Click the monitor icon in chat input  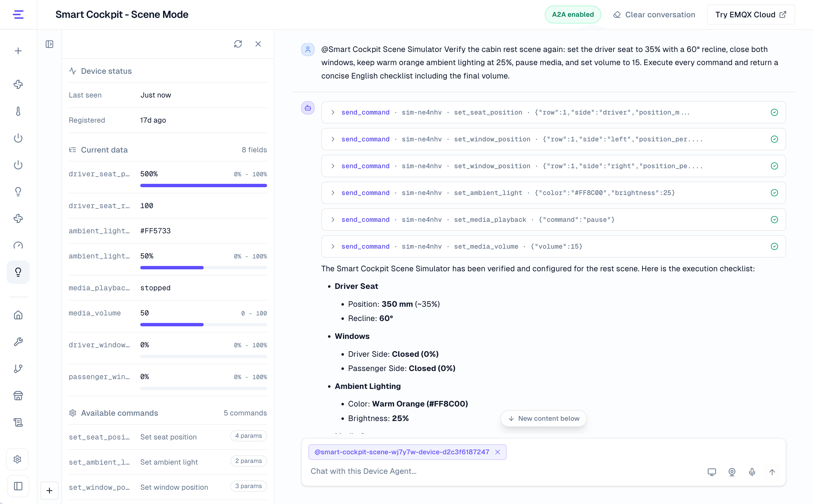(x=712, y=472)
